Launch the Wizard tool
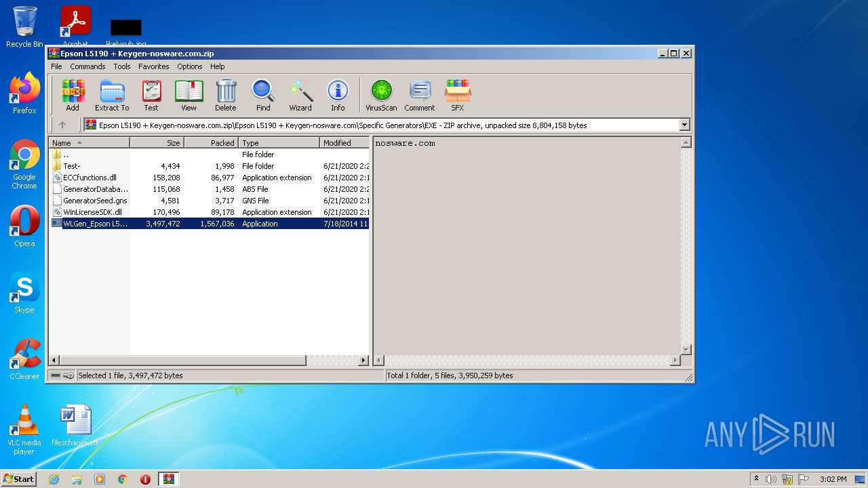The height and width of the screenshot is (488, 868). pyautogui.click(x=300, y=96)
